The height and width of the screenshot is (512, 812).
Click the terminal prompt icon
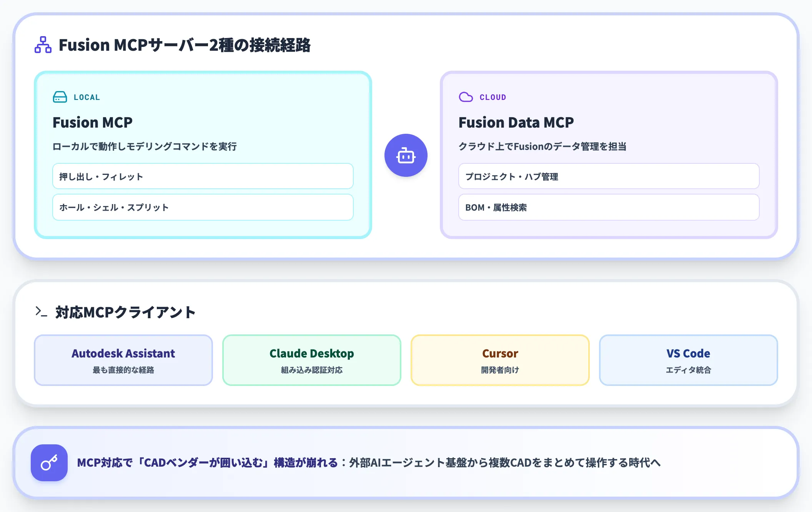pyautogui.click(x=41, y=311)
